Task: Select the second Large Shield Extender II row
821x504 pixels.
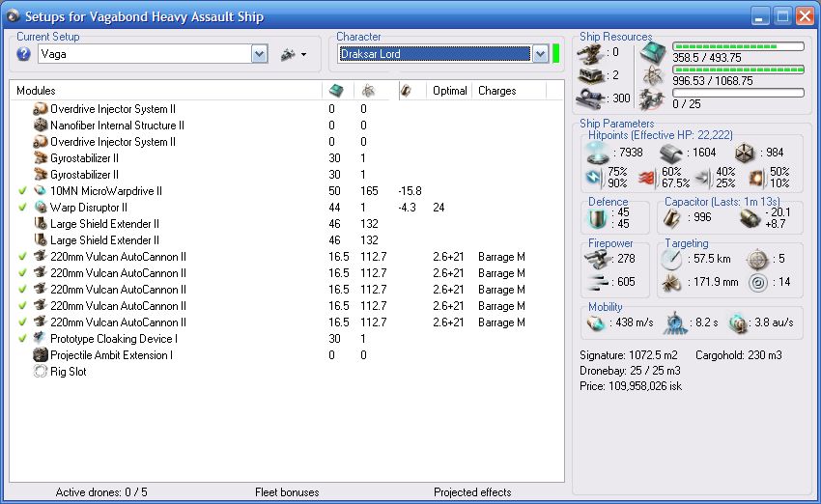Action: (x=287, y=240)
